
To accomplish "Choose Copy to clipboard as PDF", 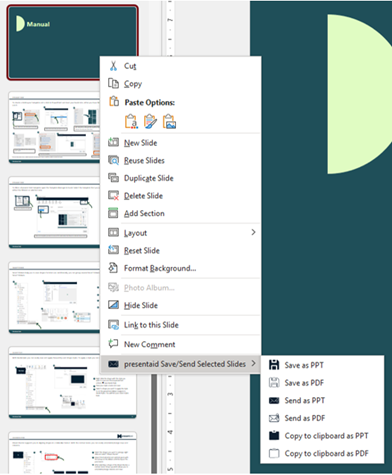I will tap(322, 453).
